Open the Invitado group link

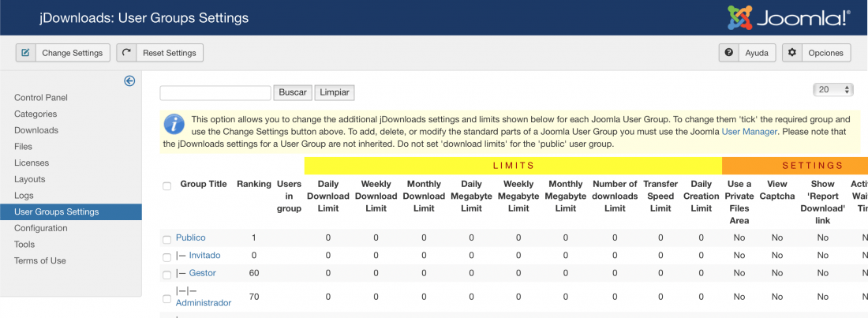point(205,255)
